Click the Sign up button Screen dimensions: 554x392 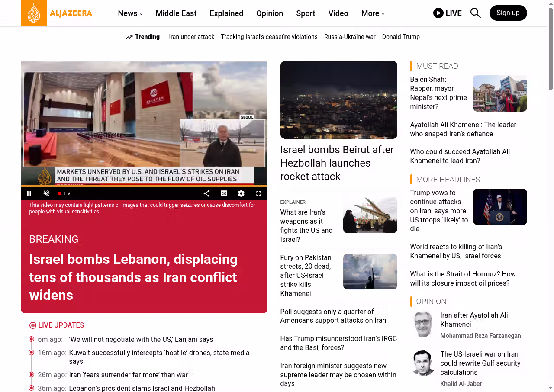pyautogui.click(x=508, y=13)
